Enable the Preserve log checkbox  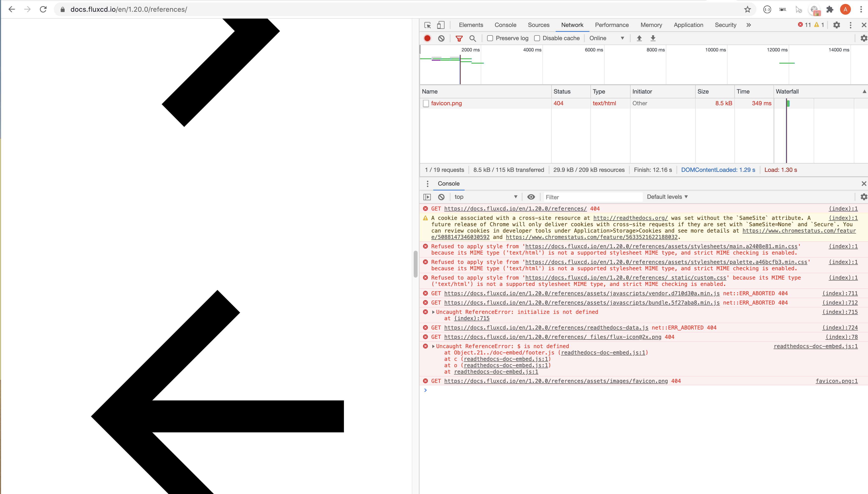click(490, 38)
